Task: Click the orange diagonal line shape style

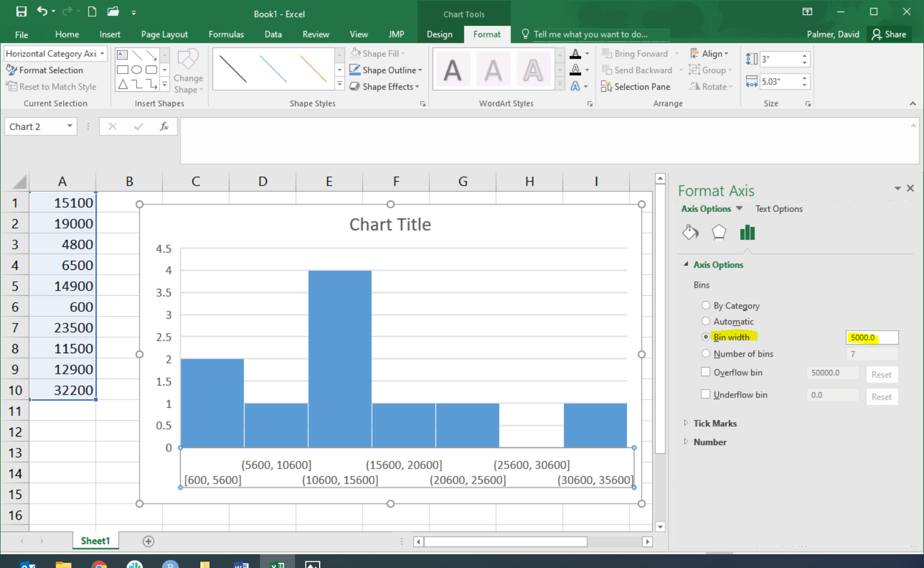Action: point(313,69)
